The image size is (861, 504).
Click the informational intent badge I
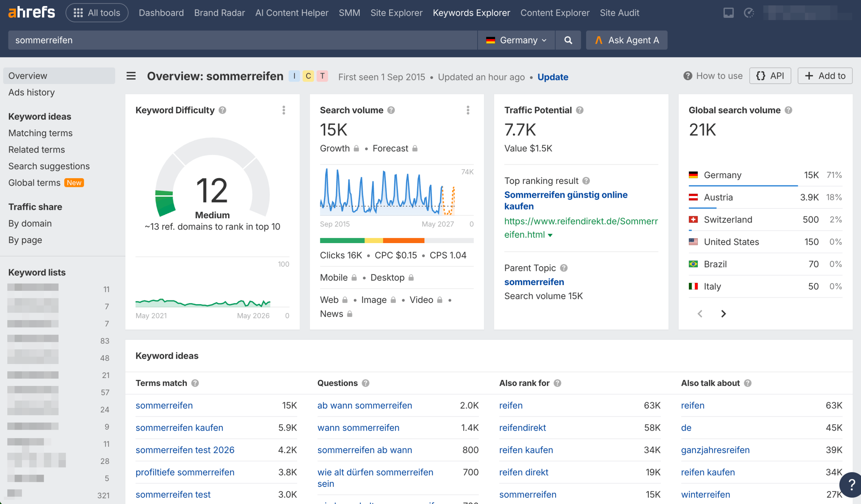294,76
